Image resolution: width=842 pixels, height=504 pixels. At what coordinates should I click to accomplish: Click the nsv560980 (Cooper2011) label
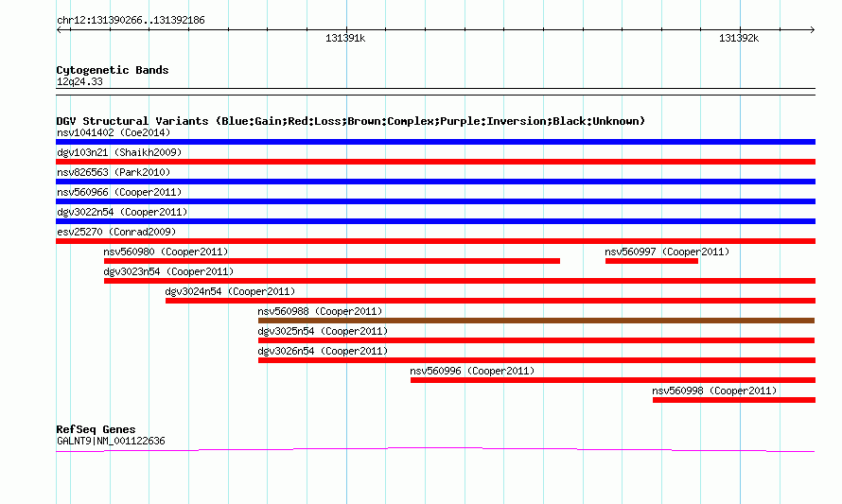(x=166, y=252)
